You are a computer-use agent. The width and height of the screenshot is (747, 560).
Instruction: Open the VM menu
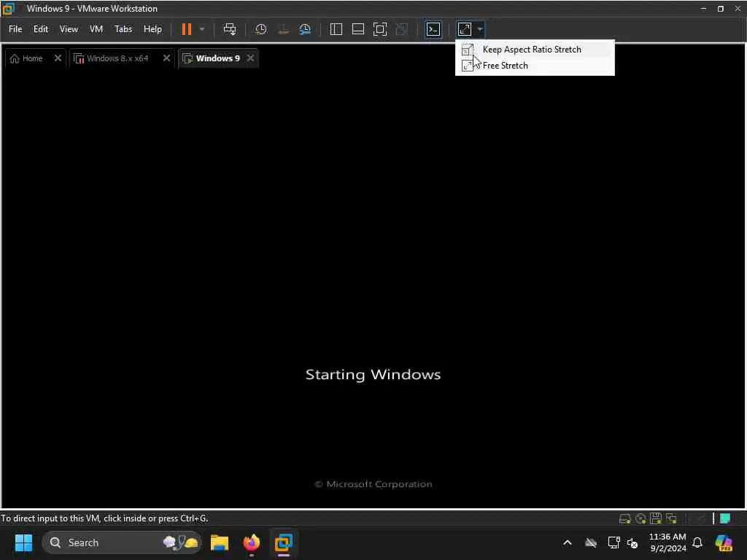click(x=96, y=29)
